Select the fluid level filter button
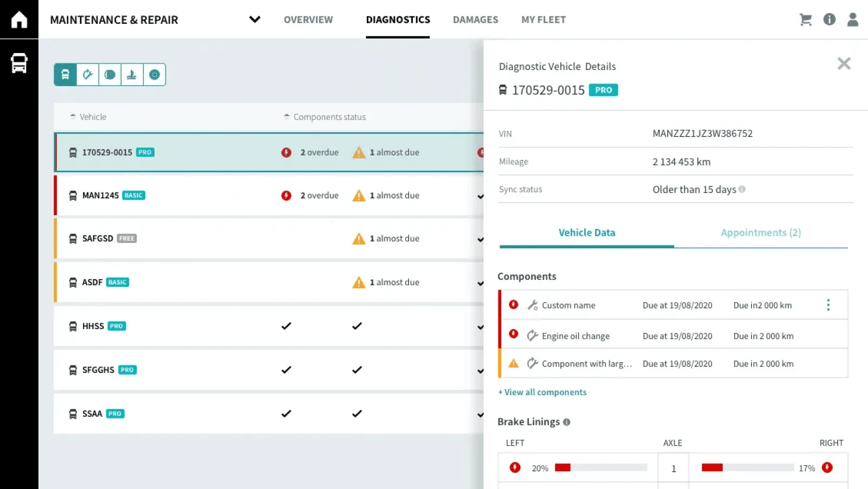Viewport: 868px width, 489px height. (132, 75)
